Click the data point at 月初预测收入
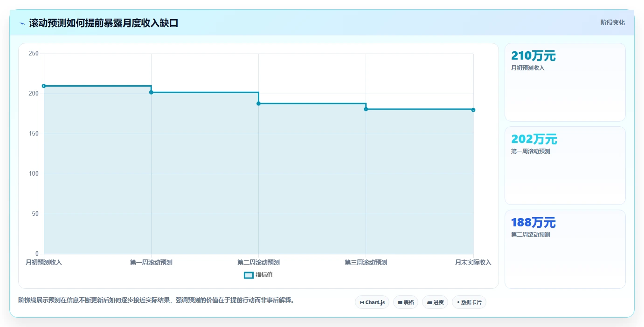Image resolution: width=644 pixels, height=327 pixels. pos(44,86)
